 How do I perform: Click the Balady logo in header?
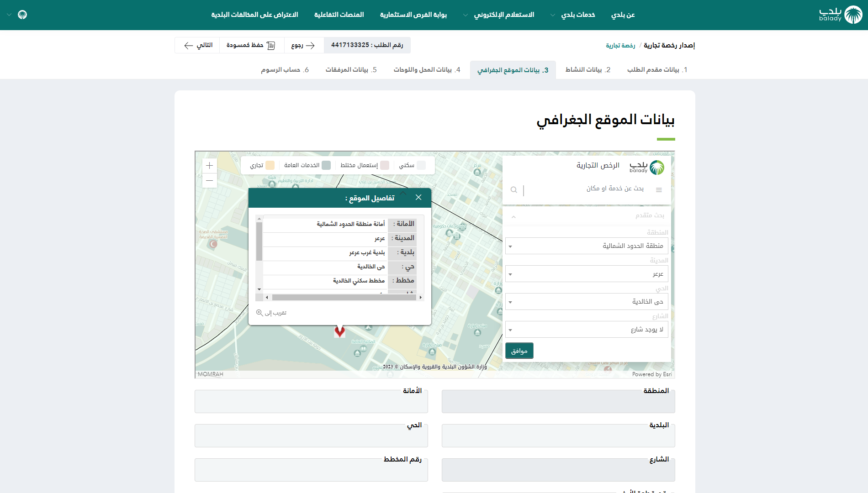[841, 15]
